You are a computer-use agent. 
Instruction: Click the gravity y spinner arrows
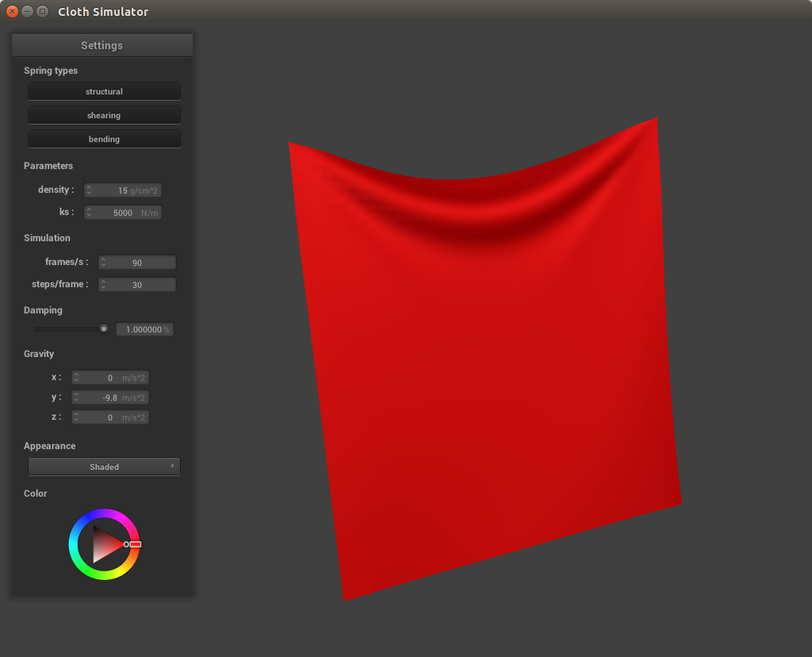click(76, 398)
